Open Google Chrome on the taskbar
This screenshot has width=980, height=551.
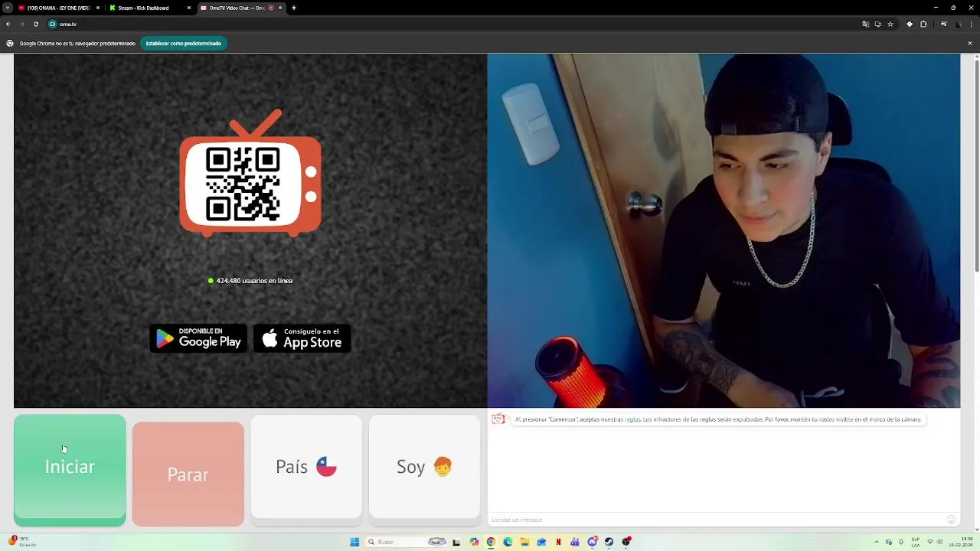pyautogui.click(x=491, y=542)
